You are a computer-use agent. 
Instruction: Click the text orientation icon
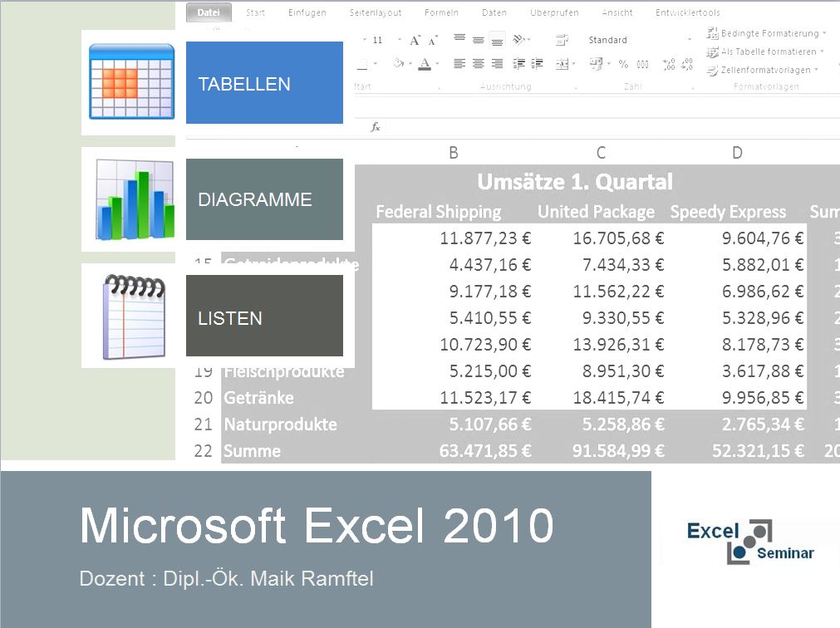pyautogui.click(x=518, y=40)
